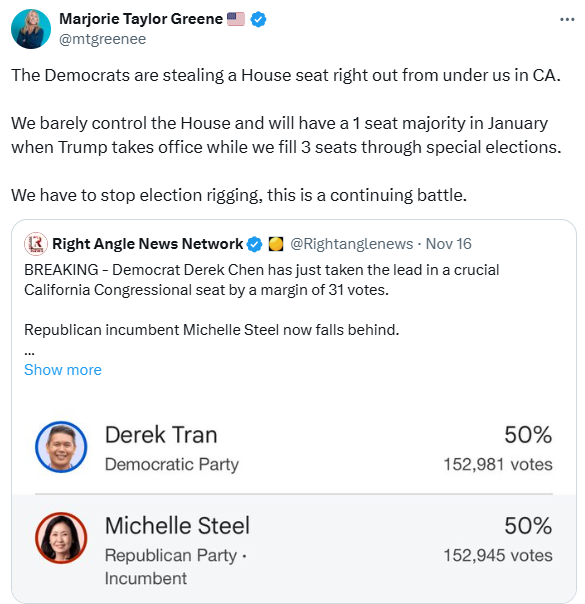Click the 152,945 votes figure
Image resolution: width=585 pixels, height=604 pixels.
498,555
